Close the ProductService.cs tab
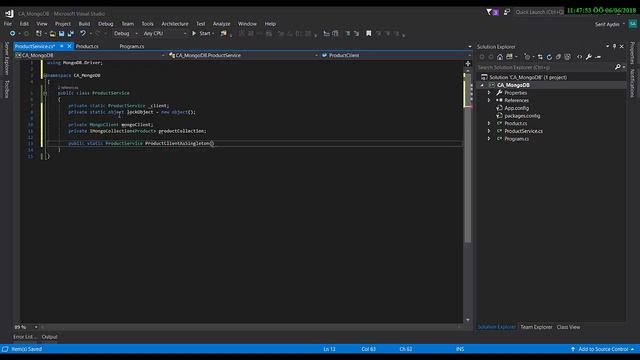Viewport: 640px width, 360px height. point(69,46)
